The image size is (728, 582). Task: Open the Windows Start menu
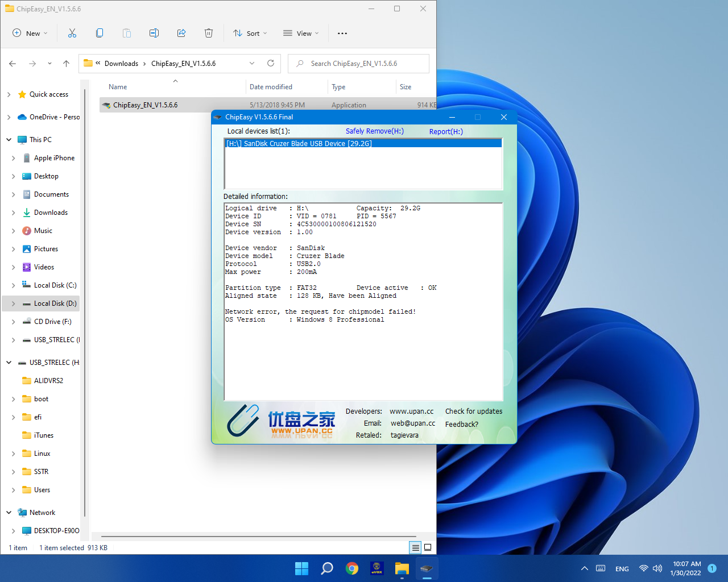click(302, 568)
